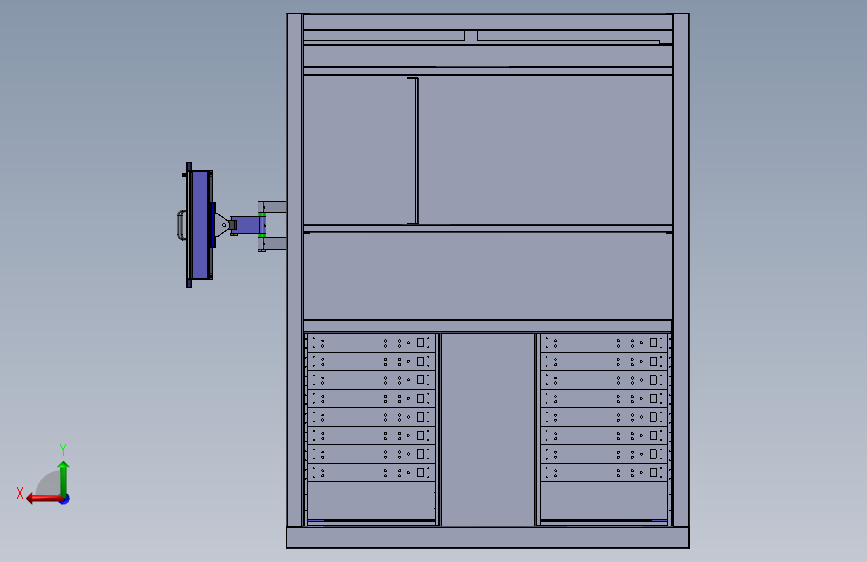Select the top cover strip of the cabinet
The height and width of the screenshot is (562, 867).
pyautogui.click(x=488, y=22)
